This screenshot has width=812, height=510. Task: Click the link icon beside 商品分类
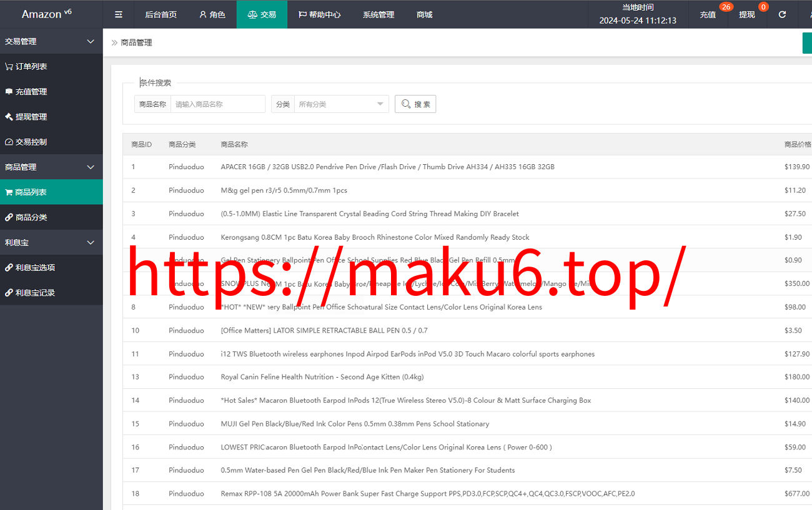pyautogui.click(x=9, y=217)
